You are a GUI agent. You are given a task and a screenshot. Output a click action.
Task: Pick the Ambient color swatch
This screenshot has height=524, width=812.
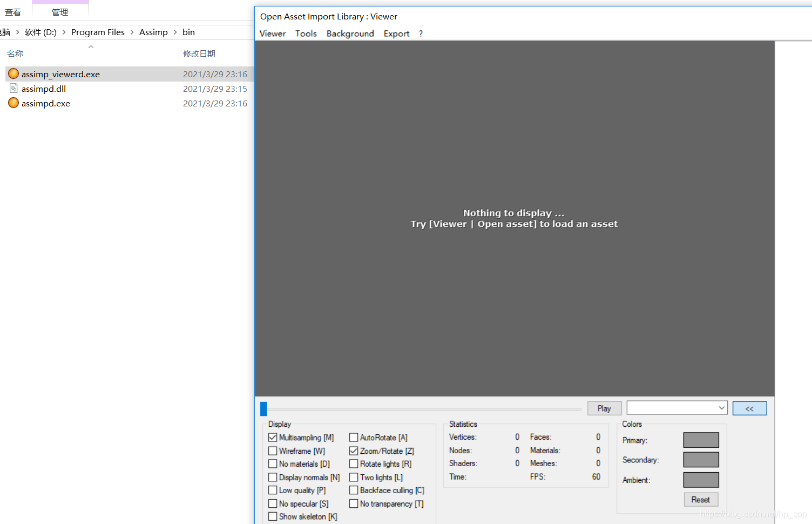701,480
